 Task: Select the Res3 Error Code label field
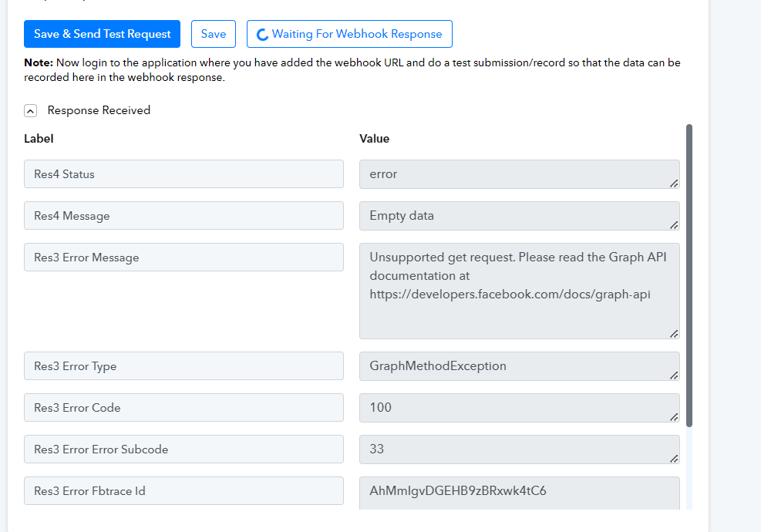(184, 408)
